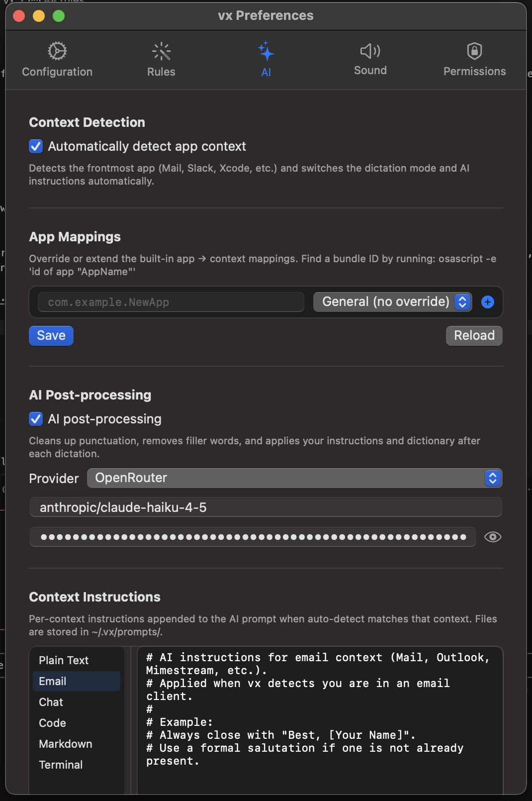Click the blue plus add mapping icon
532x801 pixels.
(x=488, y=302)
